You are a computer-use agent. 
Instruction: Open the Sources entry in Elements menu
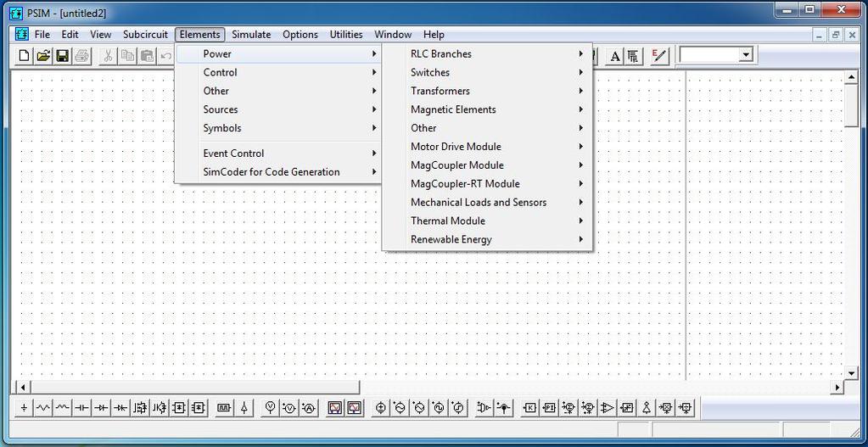[278, 109]
